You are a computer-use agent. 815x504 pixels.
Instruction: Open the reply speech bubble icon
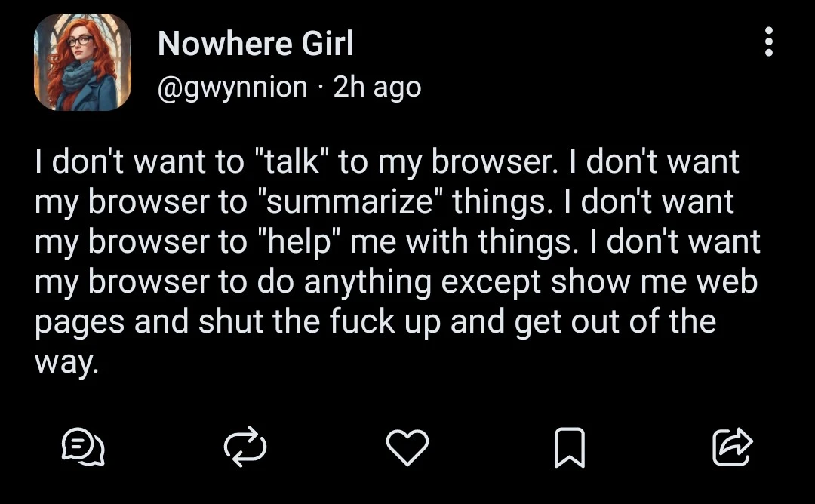tap(81, 447)
